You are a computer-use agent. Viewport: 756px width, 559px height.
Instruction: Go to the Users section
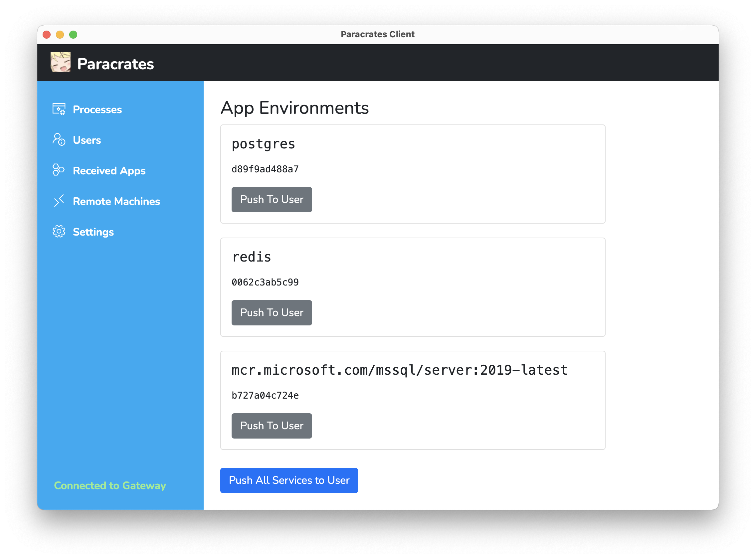(87, 140)
